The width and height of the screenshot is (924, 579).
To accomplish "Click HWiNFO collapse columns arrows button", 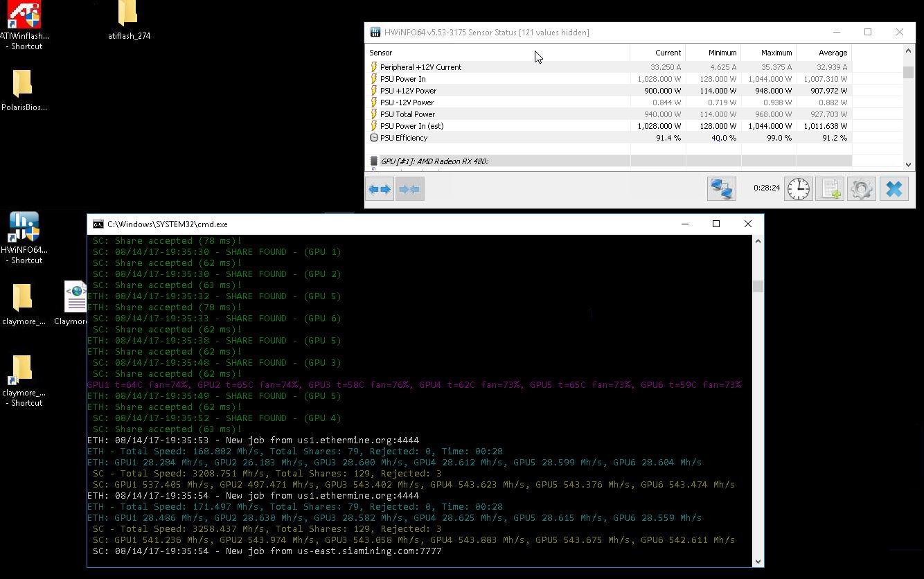I will click(x=409, y=189).
